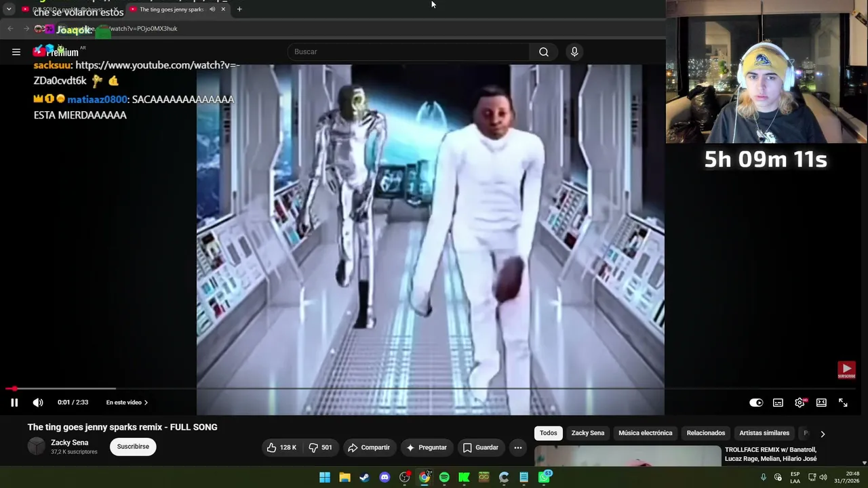Screen dimensions: 868x488
Task: Close 'The ting goes jenny sparks' tab
Action: click(x=223, y=9)
